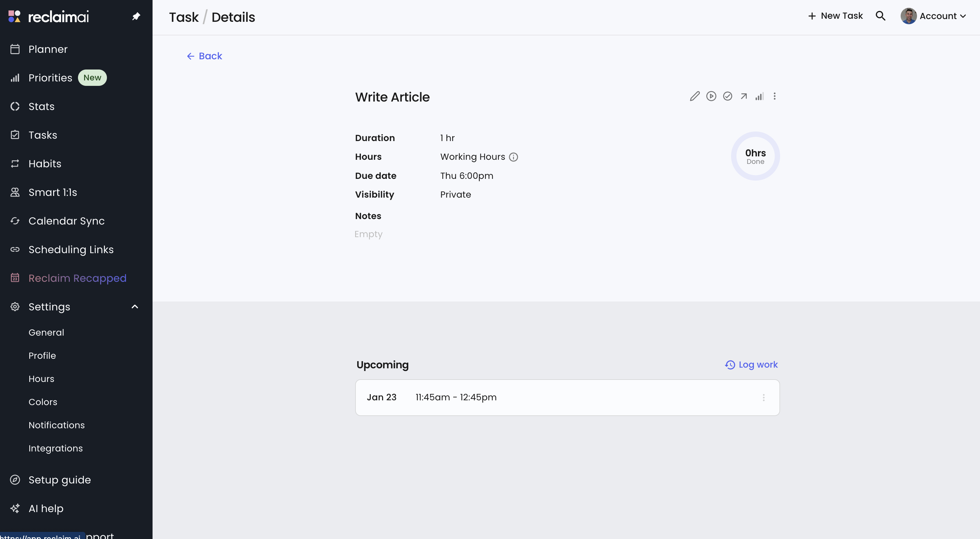Adjust task priority using bars icon
This screenshot has width=980, height=539.
[760, 96]
